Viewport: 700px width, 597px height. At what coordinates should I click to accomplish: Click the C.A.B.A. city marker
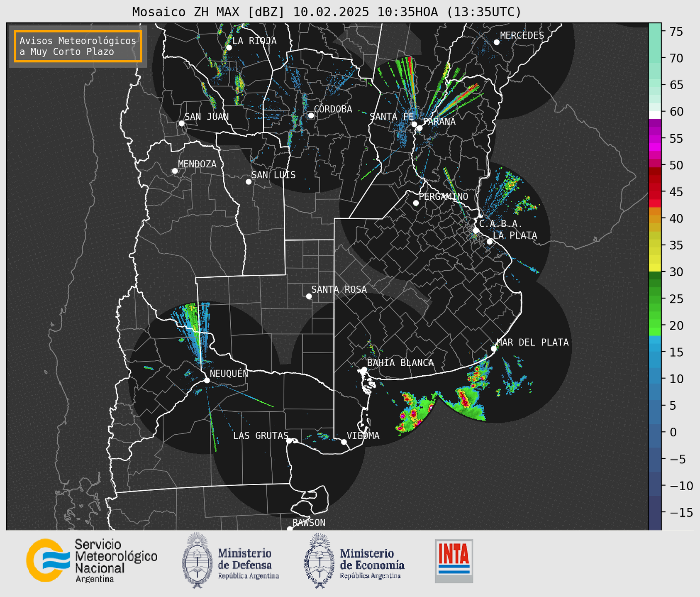point(476,230)
